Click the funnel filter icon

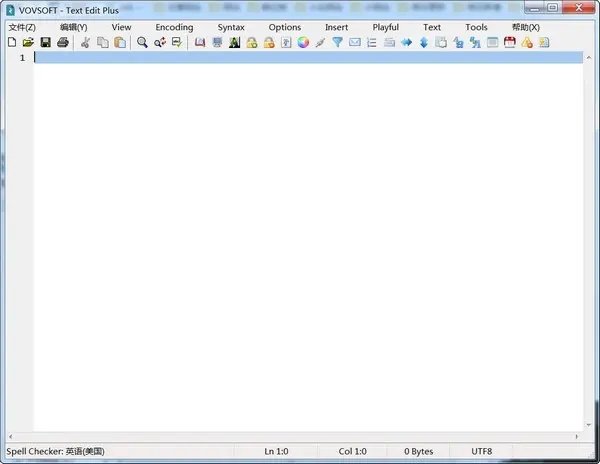(337, 43)
